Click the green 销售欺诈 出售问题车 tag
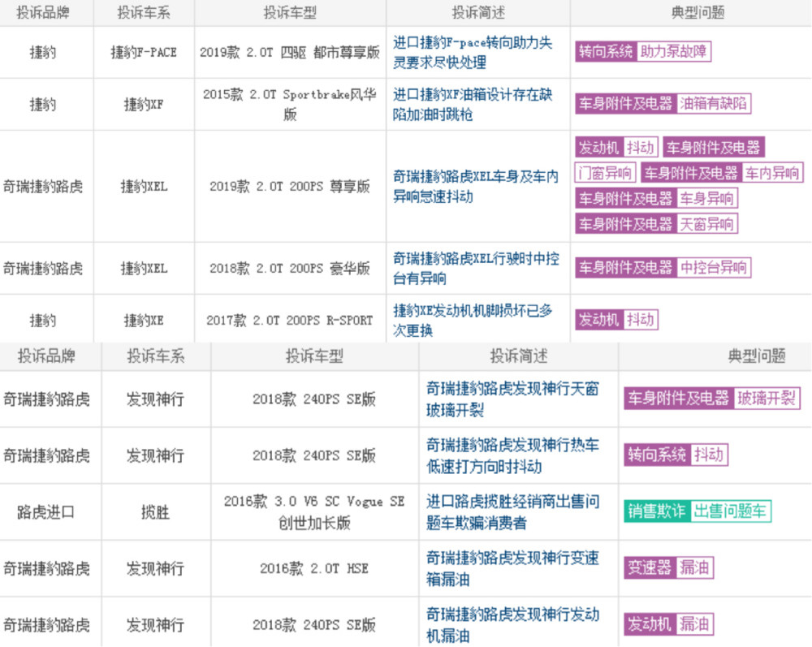Image resolution: width=812 pixels, height=647 pixels. (698, 511)
